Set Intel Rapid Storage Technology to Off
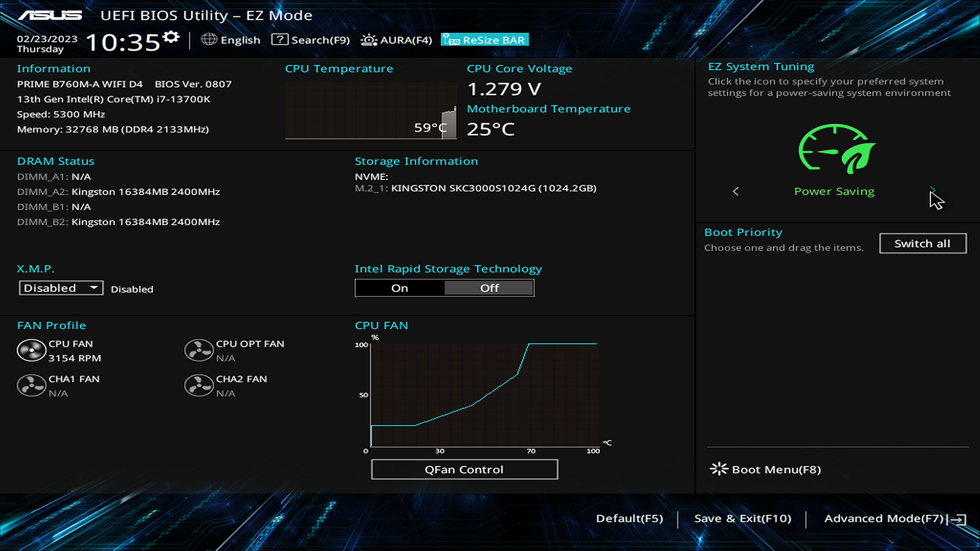The width and height of the screenshot is (980, 551). point(489,288)
